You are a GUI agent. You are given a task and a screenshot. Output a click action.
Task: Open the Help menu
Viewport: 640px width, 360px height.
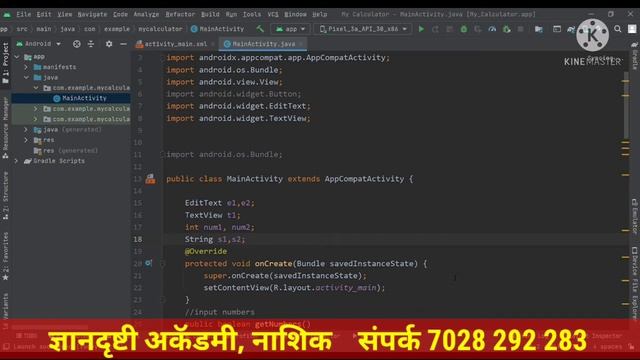pyautogui.click(x=320, y=14)
